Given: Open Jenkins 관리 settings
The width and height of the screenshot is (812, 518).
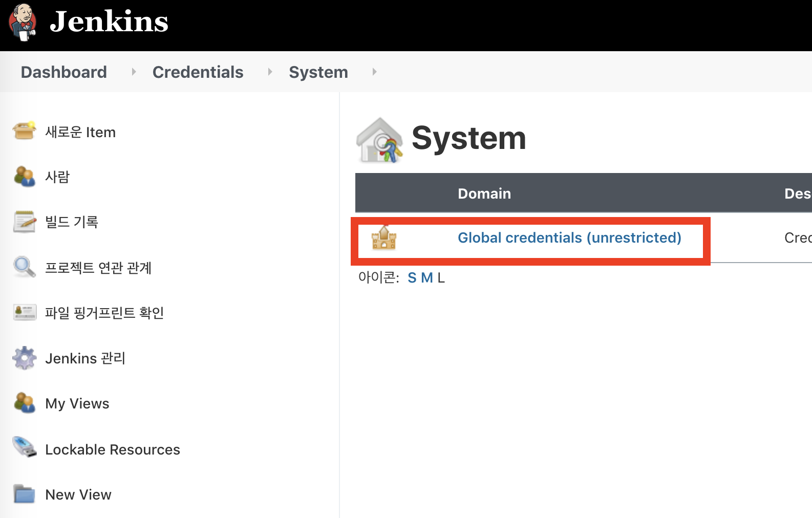Looking at the screenshot, I should pos(85,358).
